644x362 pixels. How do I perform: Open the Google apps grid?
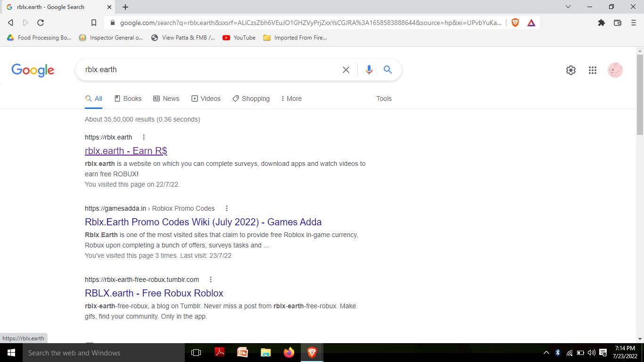[593, 70]
